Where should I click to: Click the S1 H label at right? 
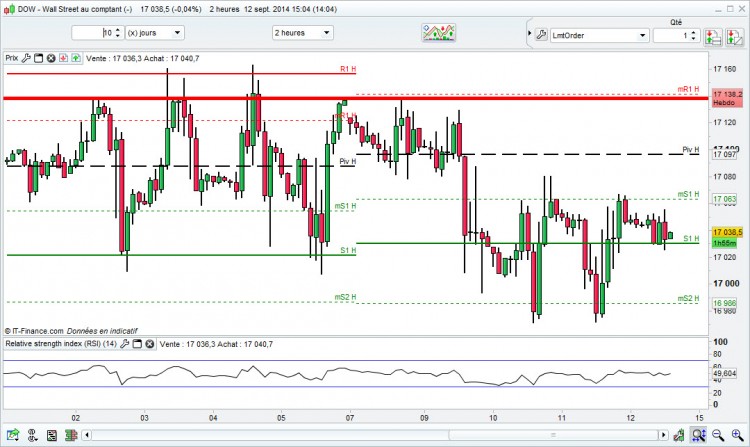click(691, 239)
